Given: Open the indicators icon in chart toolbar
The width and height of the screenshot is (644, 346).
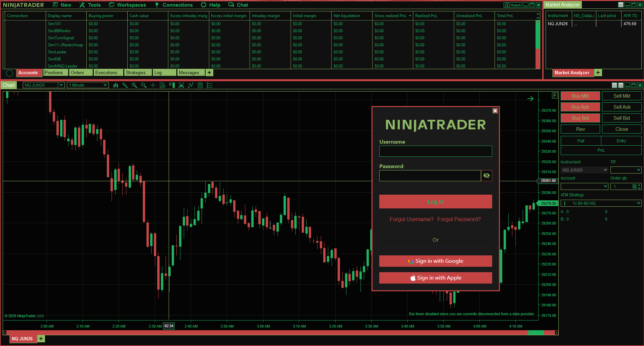Looking at the screenshot, I should [x=181, y=85].
